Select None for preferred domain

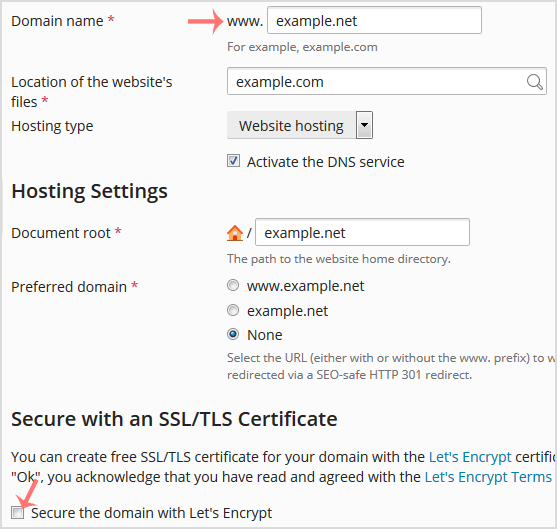(233, 334)
